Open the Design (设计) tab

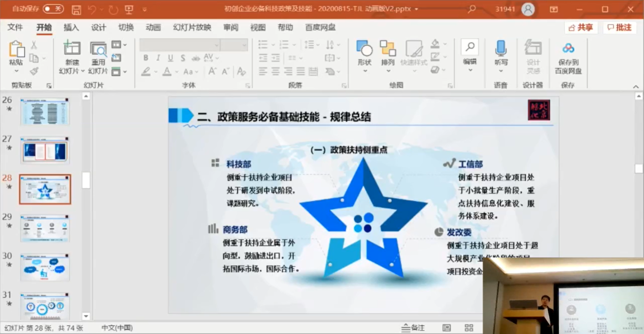point(99,27)
